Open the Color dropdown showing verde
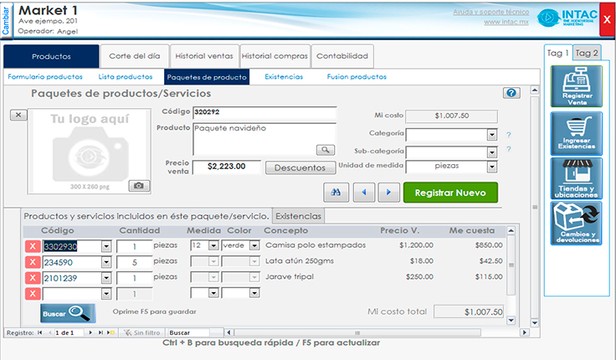The width and height of the screenshot is (616, 360). tap(254, 246)
